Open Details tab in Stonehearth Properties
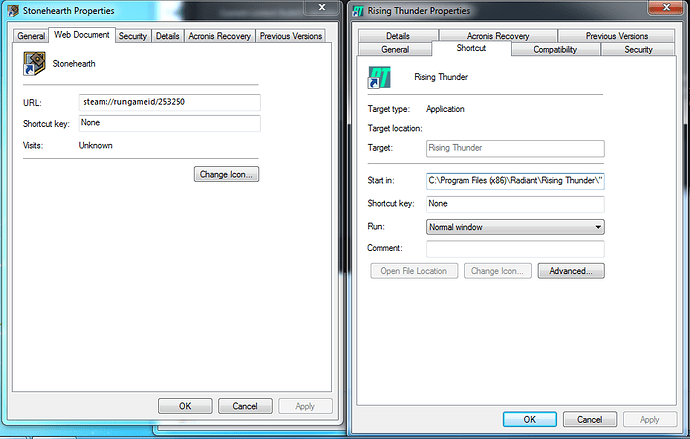This screenshot has width=690, height=439. tap(168, 36)
